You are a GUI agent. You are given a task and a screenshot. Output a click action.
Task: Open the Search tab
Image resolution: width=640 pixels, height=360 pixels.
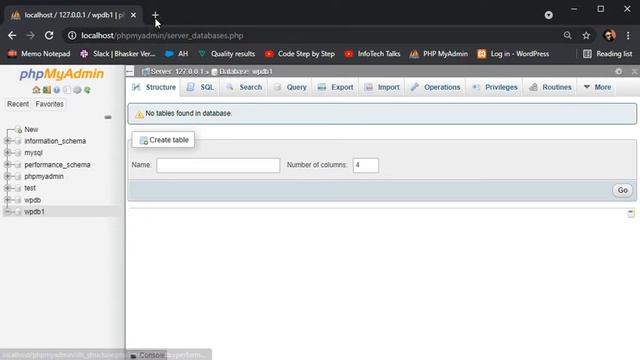[244, 87]
